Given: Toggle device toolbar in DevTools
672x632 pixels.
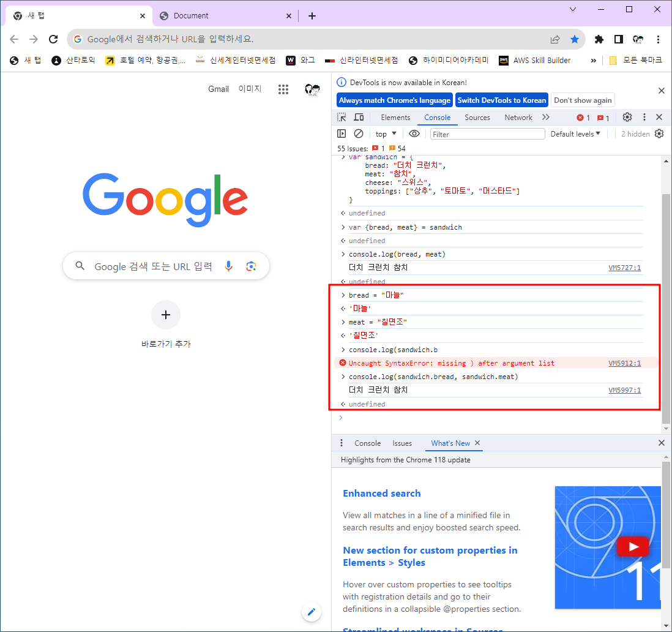Looking at the screenshot, I should (359, 118).
